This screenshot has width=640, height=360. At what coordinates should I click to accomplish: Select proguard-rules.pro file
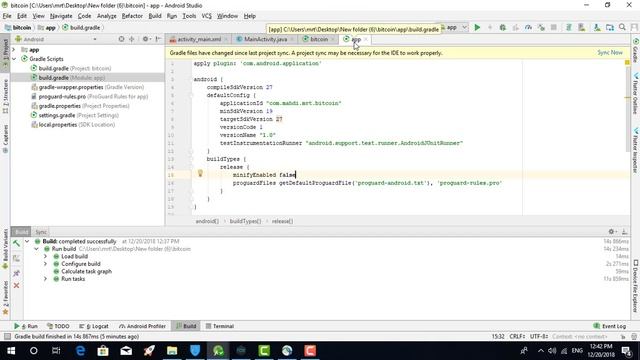[x=89, y=96]
